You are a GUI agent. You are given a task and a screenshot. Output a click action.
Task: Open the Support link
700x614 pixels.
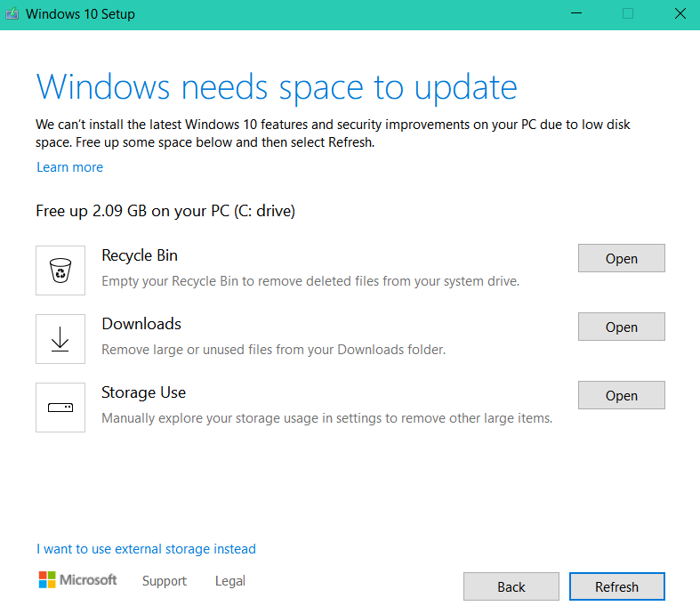(x=165, y=581)
